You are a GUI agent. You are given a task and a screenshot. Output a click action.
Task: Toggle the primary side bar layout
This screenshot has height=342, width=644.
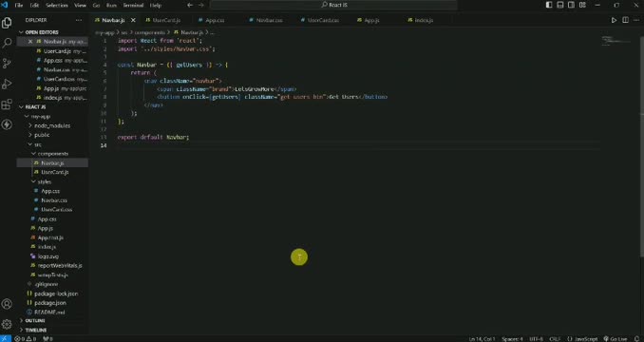[x=549, y=5]
